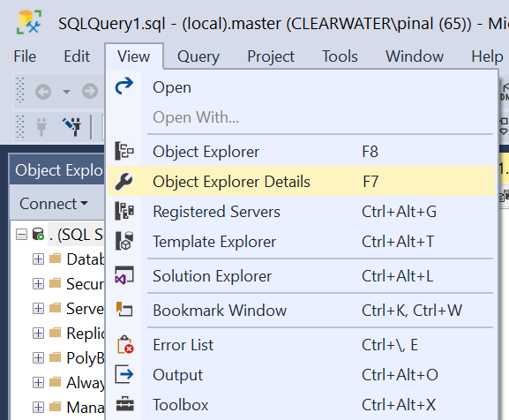The height and width of the screenshot is (420, 509).
Task: Open the Edit menu
Action: click(x=77, y=56)
